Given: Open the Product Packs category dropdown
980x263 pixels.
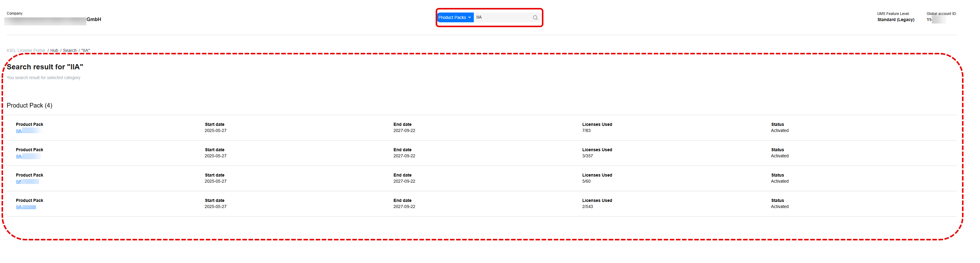Looking at the screenshot, I should click(455, 17).
